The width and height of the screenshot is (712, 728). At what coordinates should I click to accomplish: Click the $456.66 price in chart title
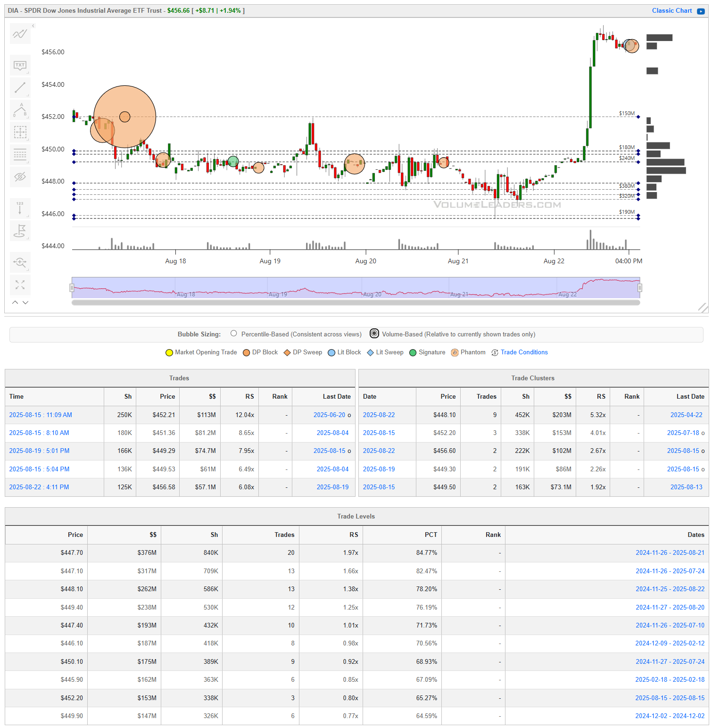tap(178, 10)
